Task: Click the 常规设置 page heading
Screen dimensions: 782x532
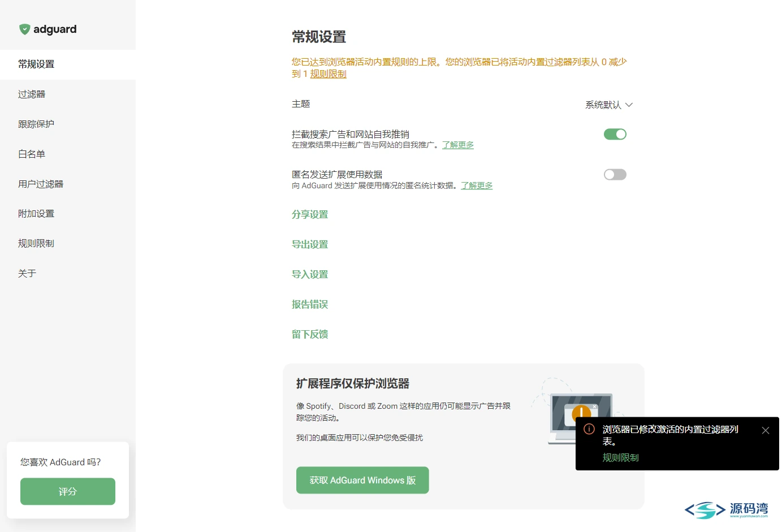Action: click(319, 37)
